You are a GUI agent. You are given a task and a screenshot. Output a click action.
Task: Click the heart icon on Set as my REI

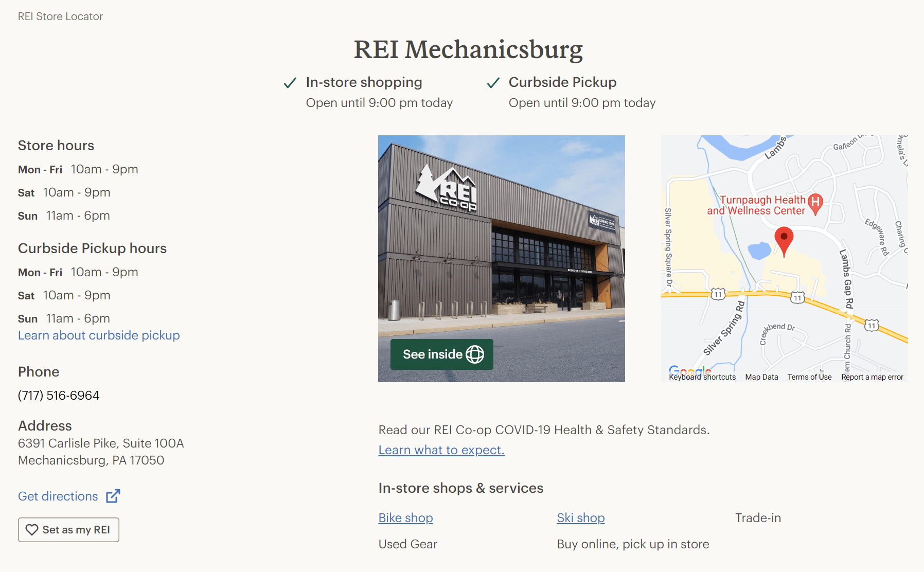click(32, 529)
